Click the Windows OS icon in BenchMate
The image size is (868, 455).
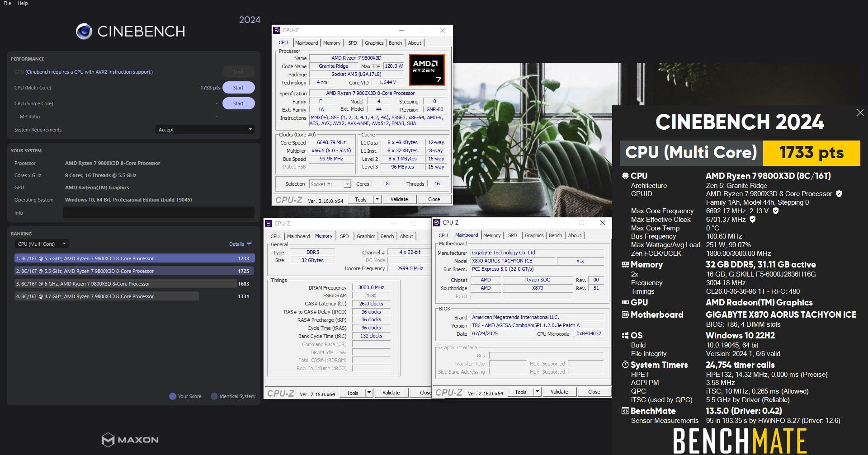pyautogui.click(x=625, y=335)
